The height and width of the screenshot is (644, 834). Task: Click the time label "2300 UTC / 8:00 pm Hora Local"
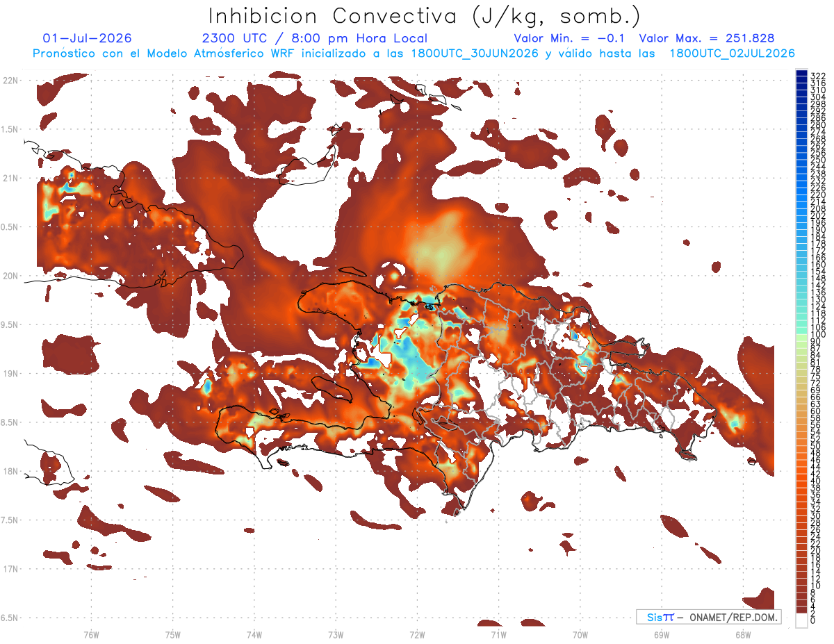pos(315,39)
